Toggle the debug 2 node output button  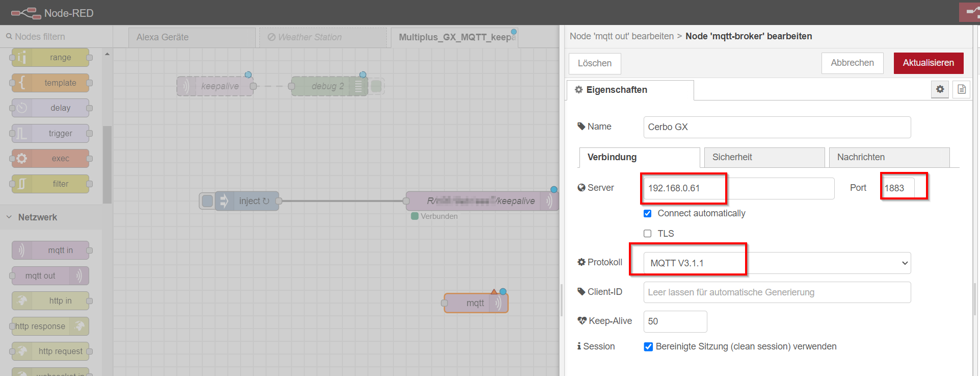377,86
